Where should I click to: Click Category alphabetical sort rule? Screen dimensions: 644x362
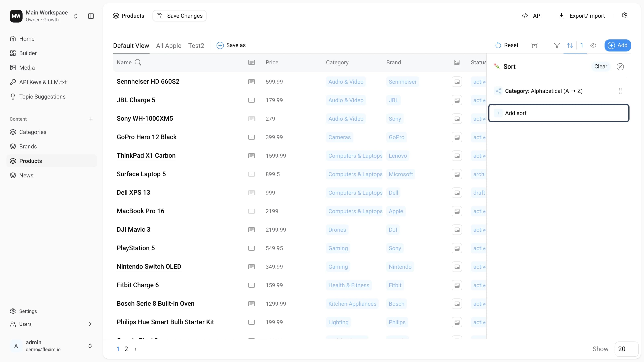point(544,91)
